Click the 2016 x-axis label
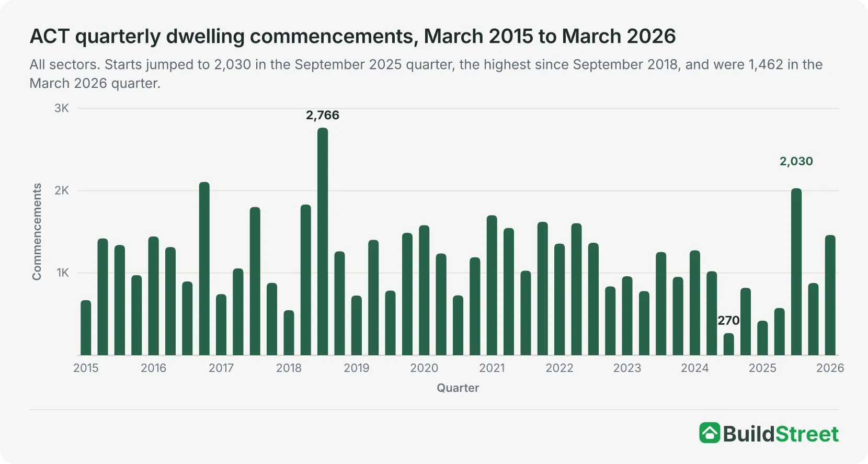 tap(153, 368)
